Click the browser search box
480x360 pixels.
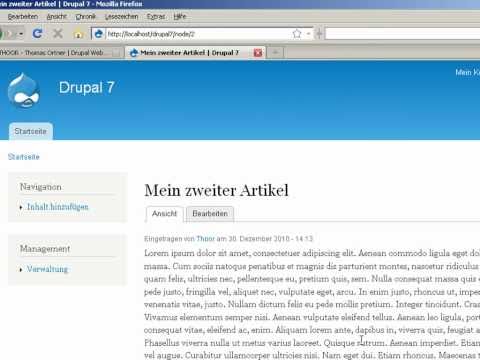click(x=403, y=34)
